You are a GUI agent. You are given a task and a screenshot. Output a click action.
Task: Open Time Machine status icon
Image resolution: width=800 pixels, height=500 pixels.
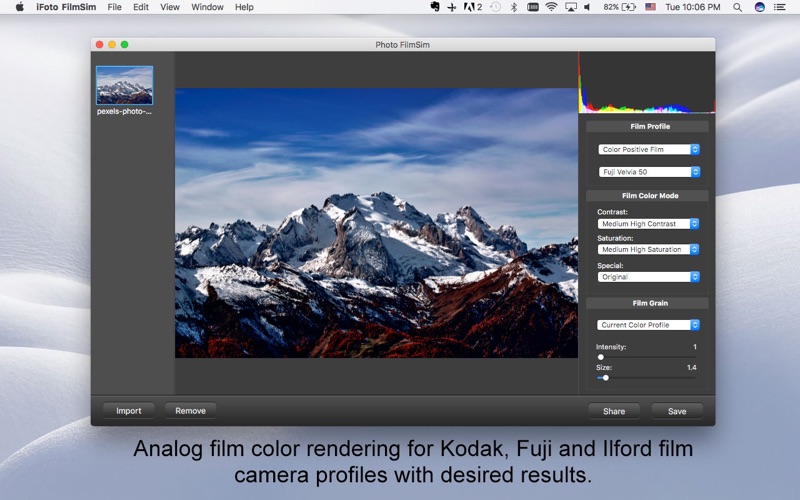point(495,7)
